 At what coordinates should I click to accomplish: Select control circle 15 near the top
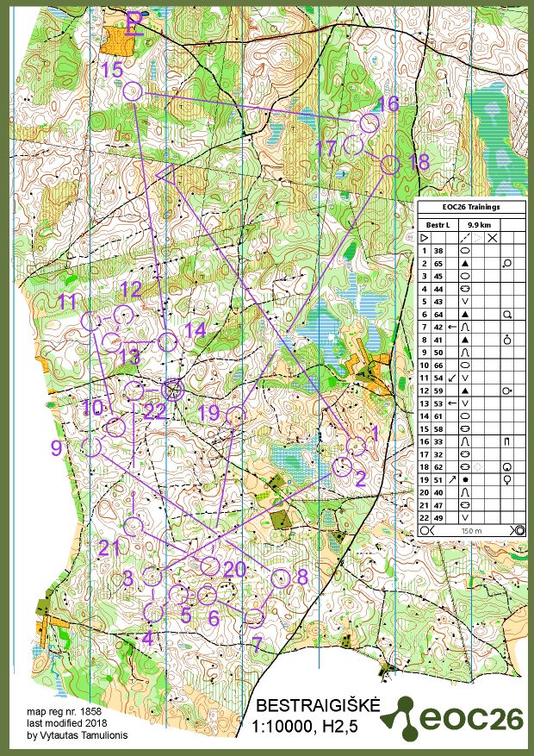(132, 91)
